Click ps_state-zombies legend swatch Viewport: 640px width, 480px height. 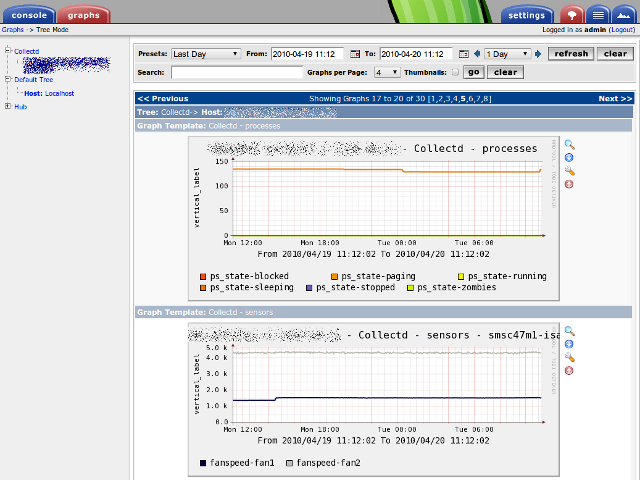[x=410, y=288]
